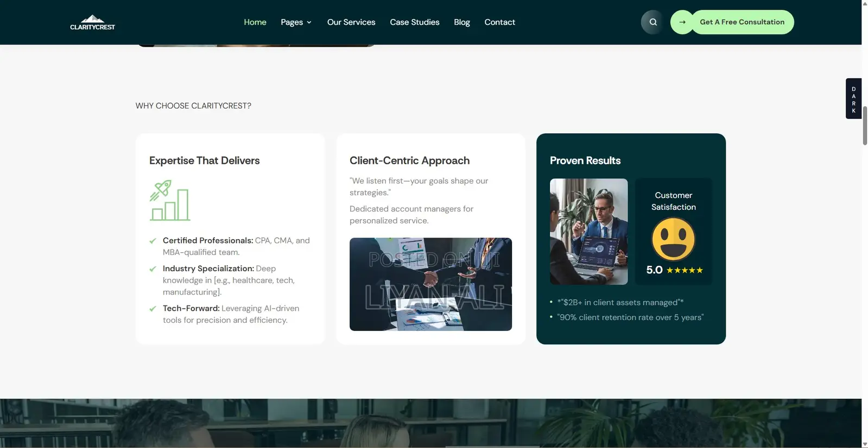Open the Contact menu item

point(499,22)
